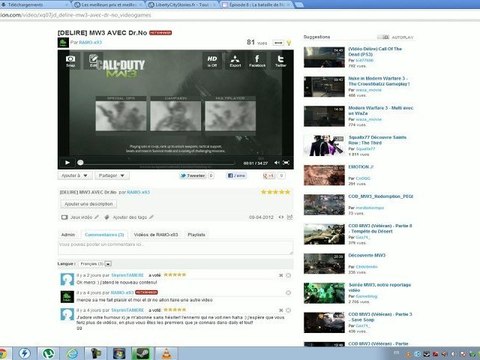Screen dimensions: 480x360
Task: Click the statistics icon beside the date
Action: pos(290,217)
